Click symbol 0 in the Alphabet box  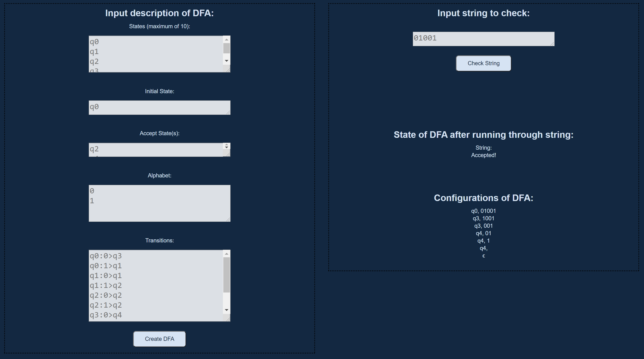click(92, 191)
